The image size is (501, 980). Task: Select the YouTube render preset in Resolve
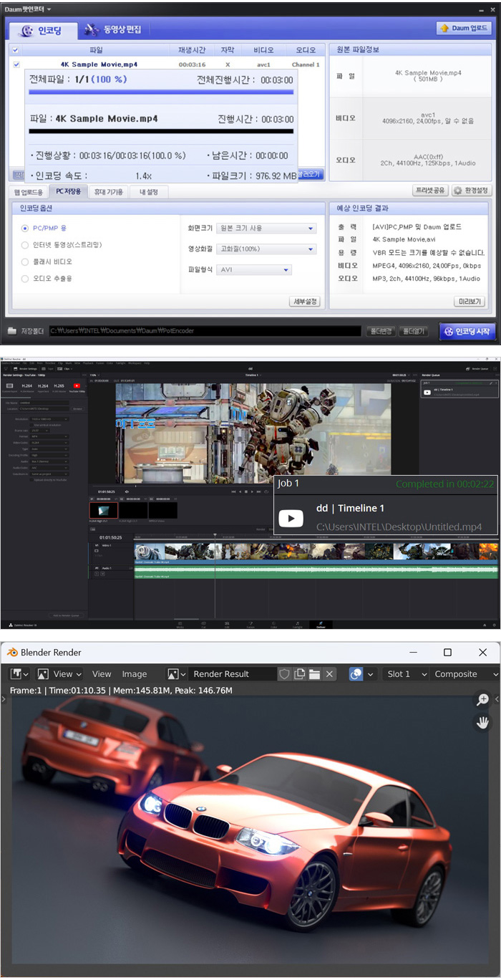[x=77, y=388]
